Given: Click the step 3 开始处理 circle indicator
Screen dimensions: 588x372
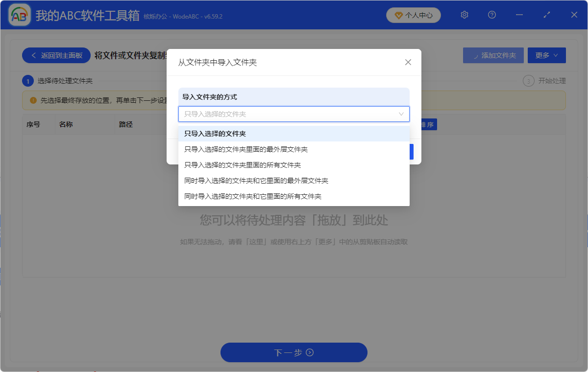Looking at the screenshot, I should [x=528, y=81].
